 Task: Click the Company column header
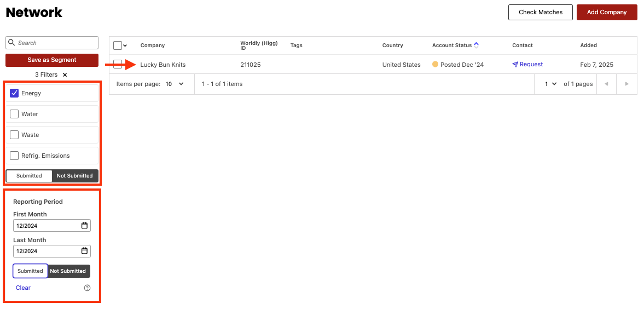(152, 45)
